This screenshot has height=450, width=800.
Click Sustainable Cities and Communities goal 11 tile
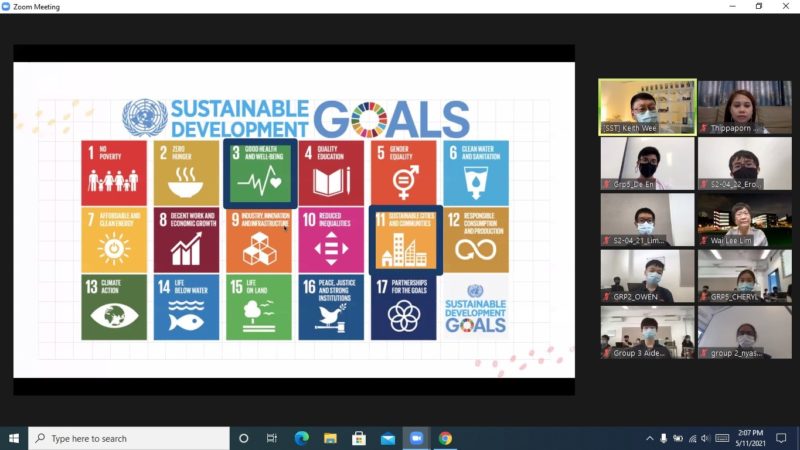pyautogui.click(x=406, y=240)
